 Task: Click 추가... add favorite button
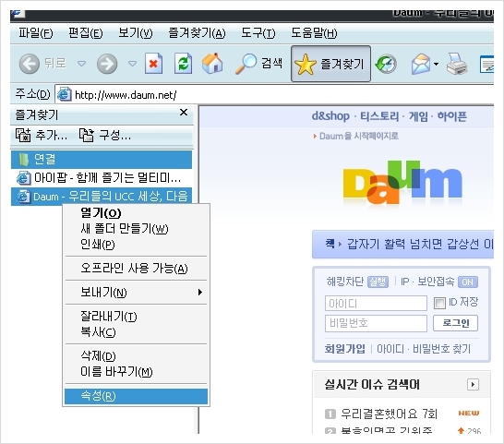[42, 136]
